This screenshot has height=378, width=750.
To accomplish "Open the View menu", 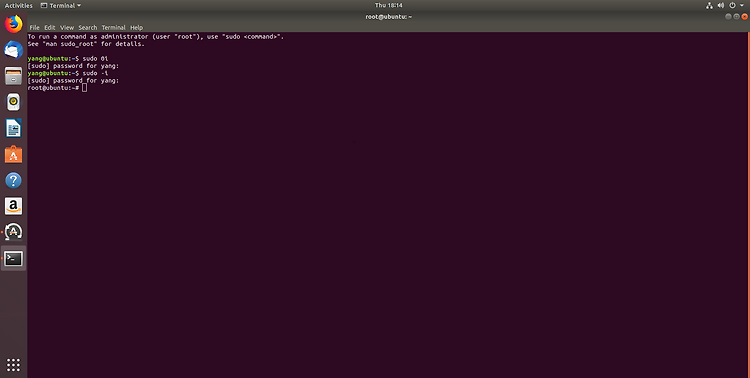I will click(67, 28).
